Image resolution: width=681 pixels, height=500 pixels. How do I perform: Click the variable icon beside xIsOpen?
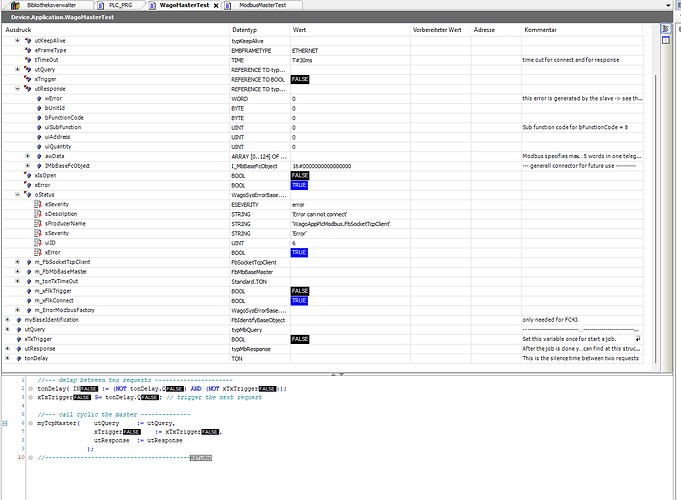click(x=28, y=175)
